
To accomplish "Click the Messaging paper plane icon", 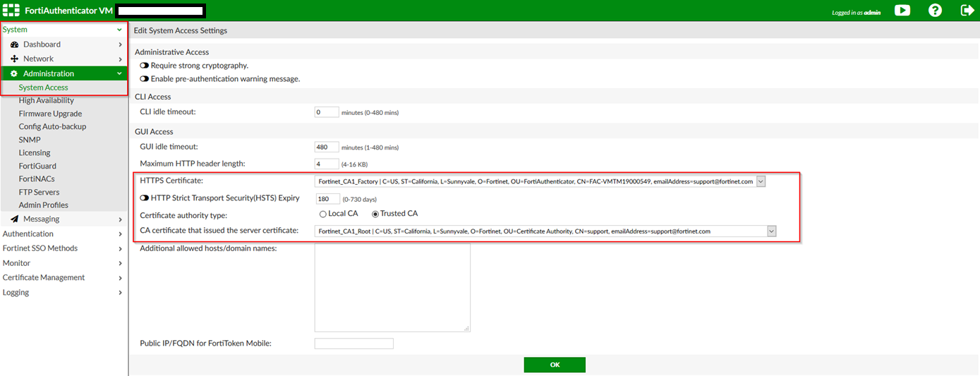I will point(14,219).
